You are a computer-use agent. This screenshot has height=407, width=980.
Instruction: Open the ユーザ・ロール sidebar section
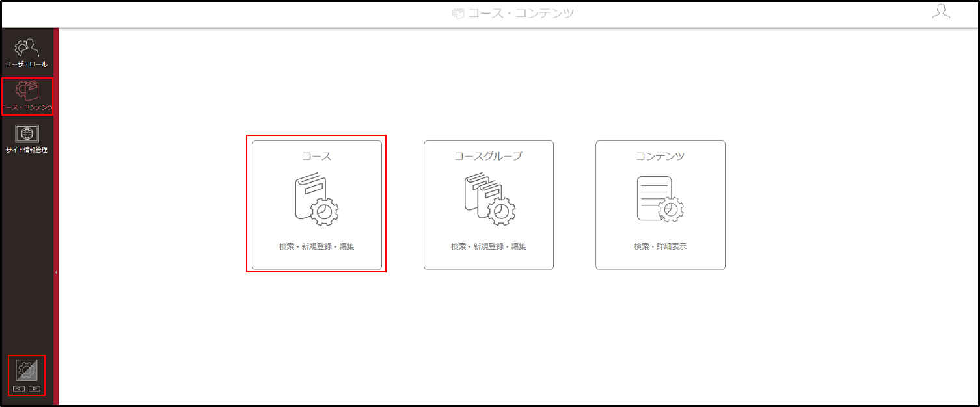pos(27,53)
